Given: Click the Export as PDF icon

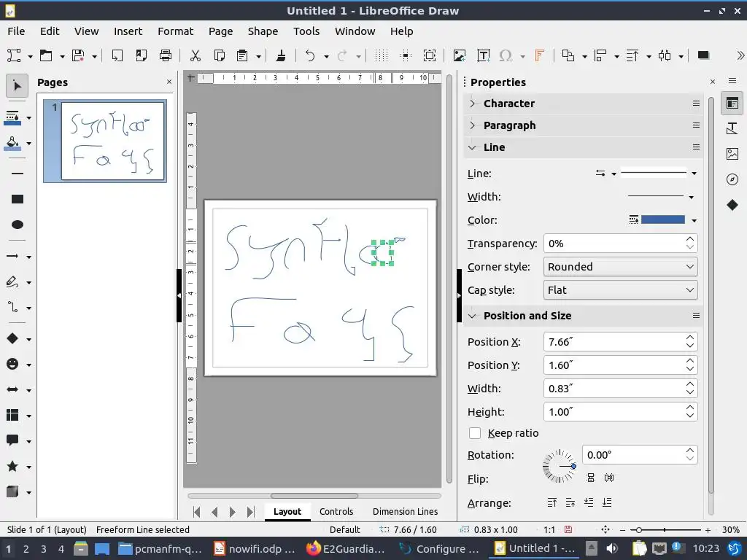Looking at the screenshot, I should [x=141, y=55].
